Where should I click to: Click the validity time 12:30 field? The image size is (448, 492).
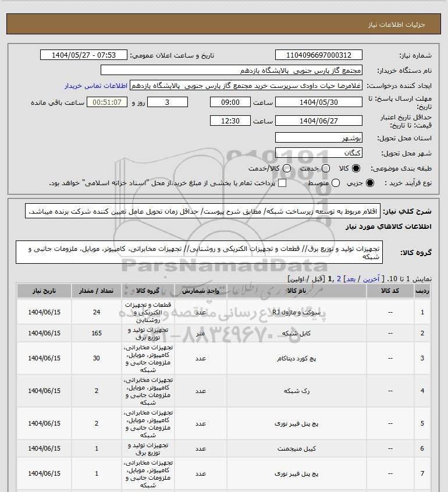pos(230,121)
